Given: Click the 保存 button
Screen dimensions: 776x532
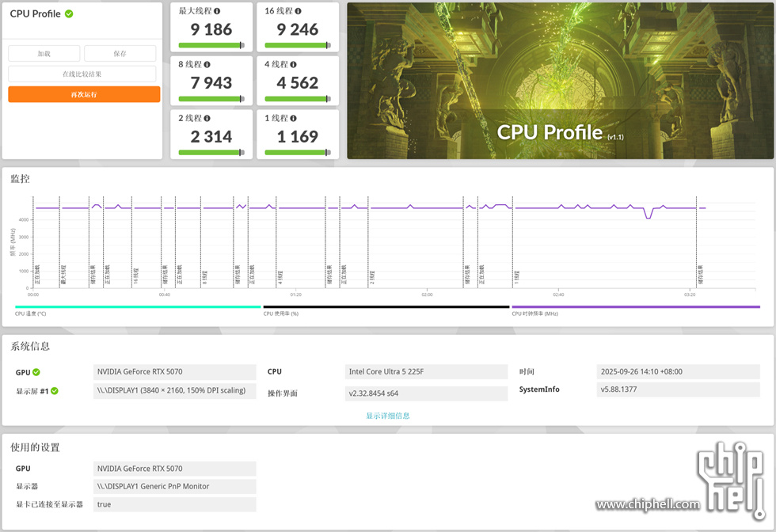Looking at the screenshot, I should coord(120,54).
